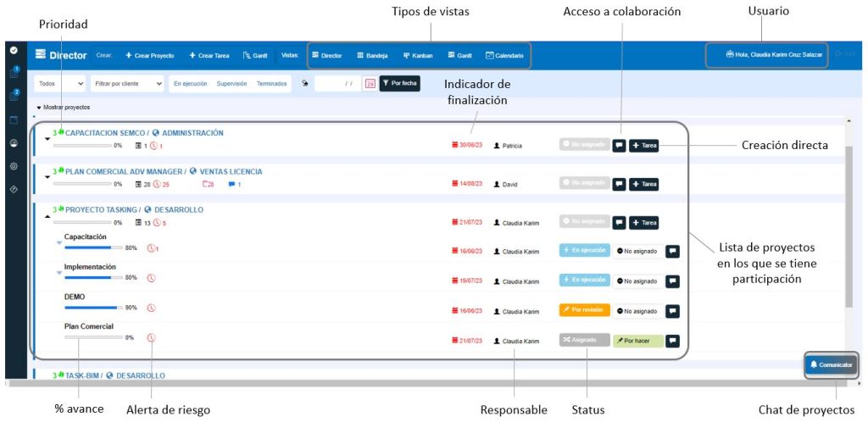868x428 pixels.
Task: Click the Crear Proyecto button
Action: tap(150, 55)
